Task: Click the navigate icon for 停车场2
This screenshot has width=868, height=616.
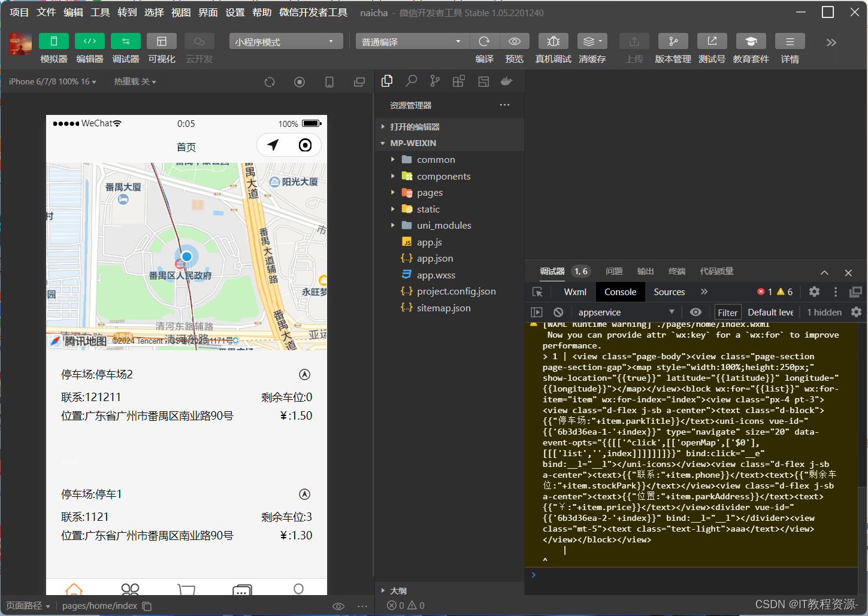Action: pyautogui.click(x=305, y=374)
